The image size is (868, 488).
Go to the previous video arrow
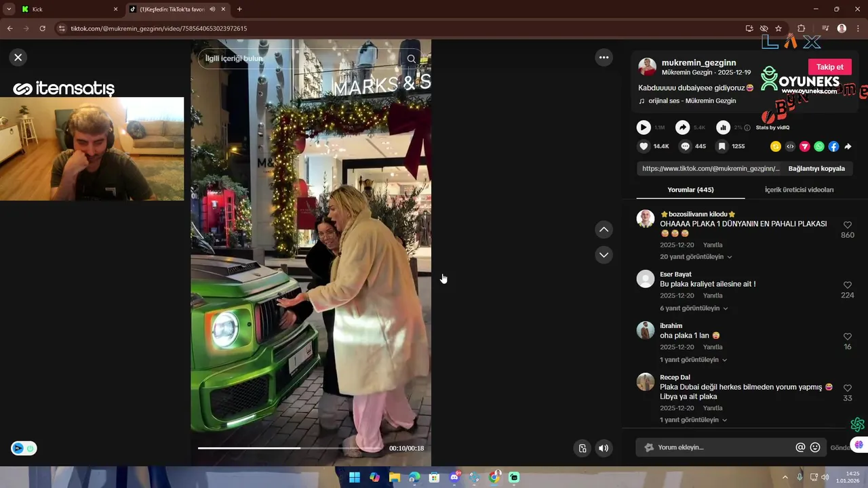604,230
